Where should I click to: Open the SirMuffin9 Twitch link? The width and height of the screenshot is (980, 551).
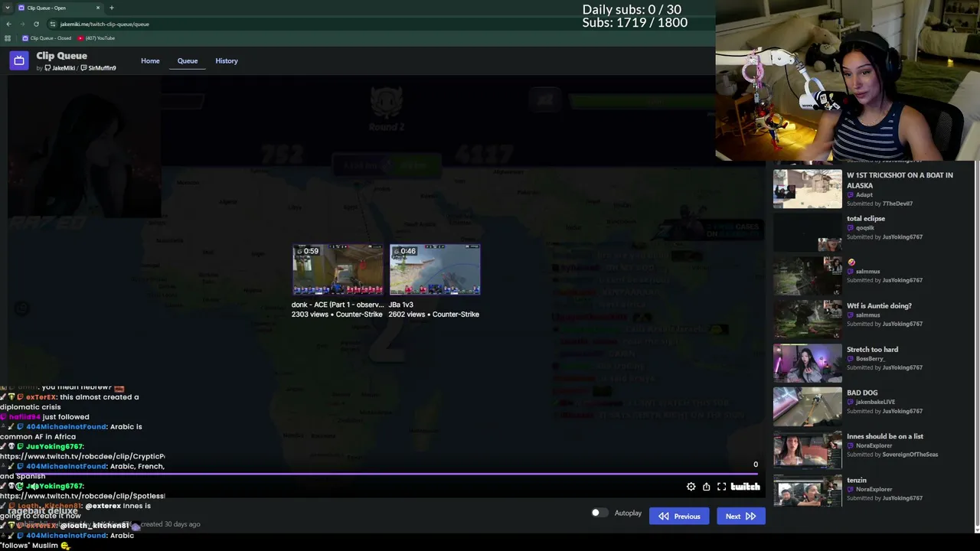tap(98, 68)
